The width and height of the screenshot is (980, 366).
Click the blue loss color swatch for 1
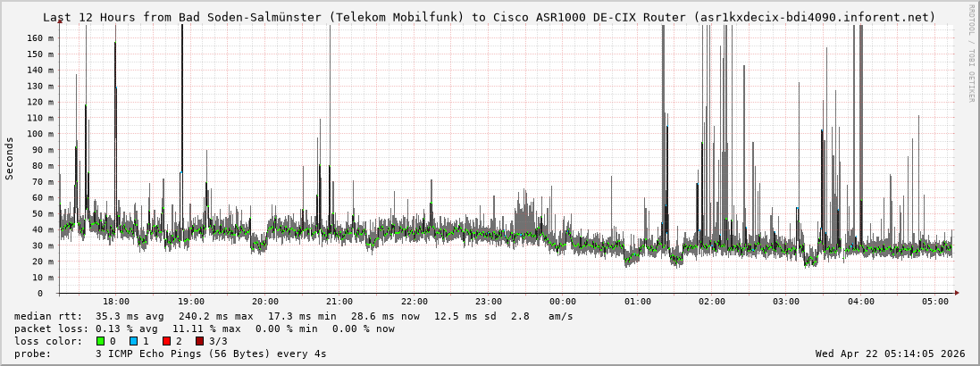point(133,341)
